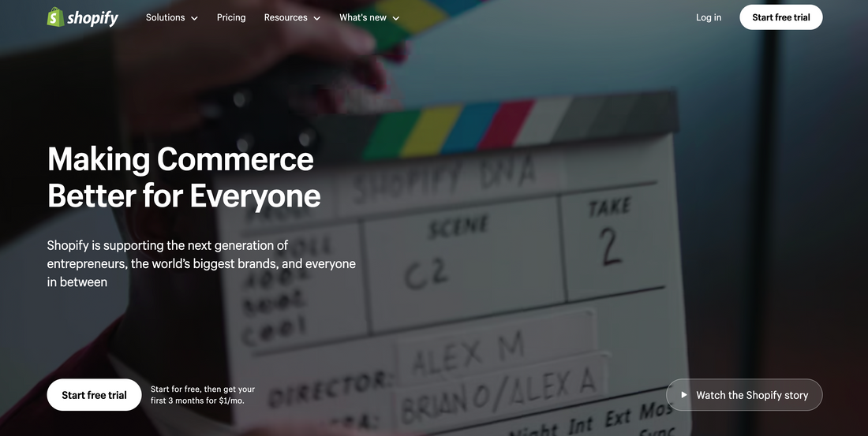Expand the chevron arrow next to Solutions
The image size is (868, 436).
coord(194,18)
